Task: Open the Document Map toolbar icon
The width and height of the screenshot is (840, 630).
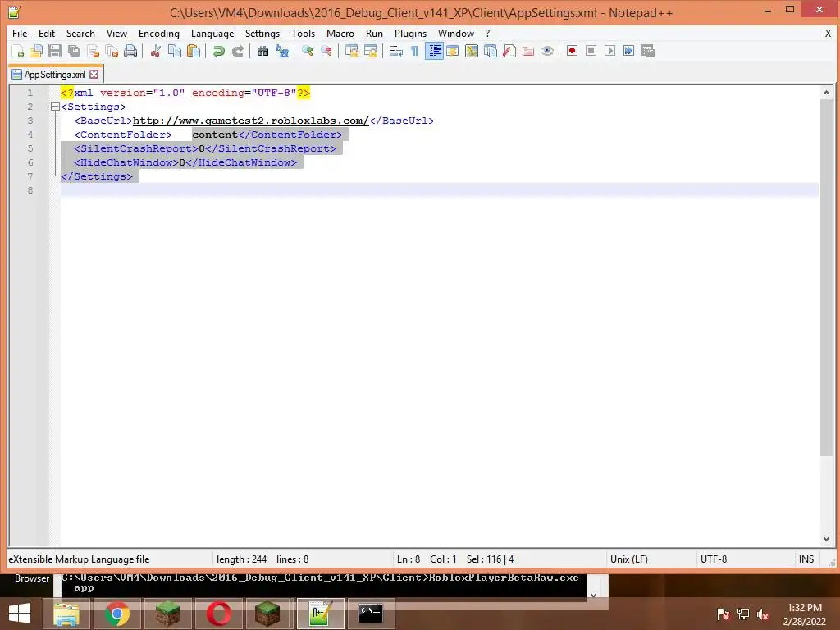Action: [472, 51]
